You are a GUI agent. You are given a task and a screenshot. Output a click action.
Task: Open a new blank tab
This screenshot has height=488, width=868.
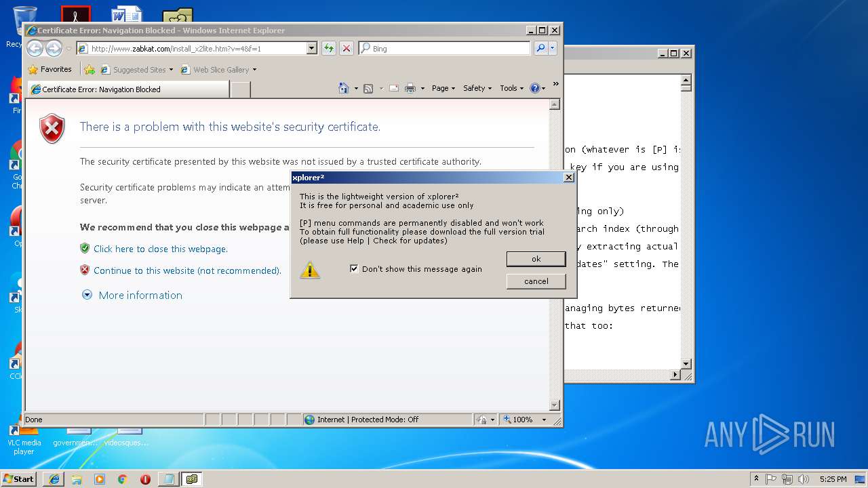tap(241, 89)
